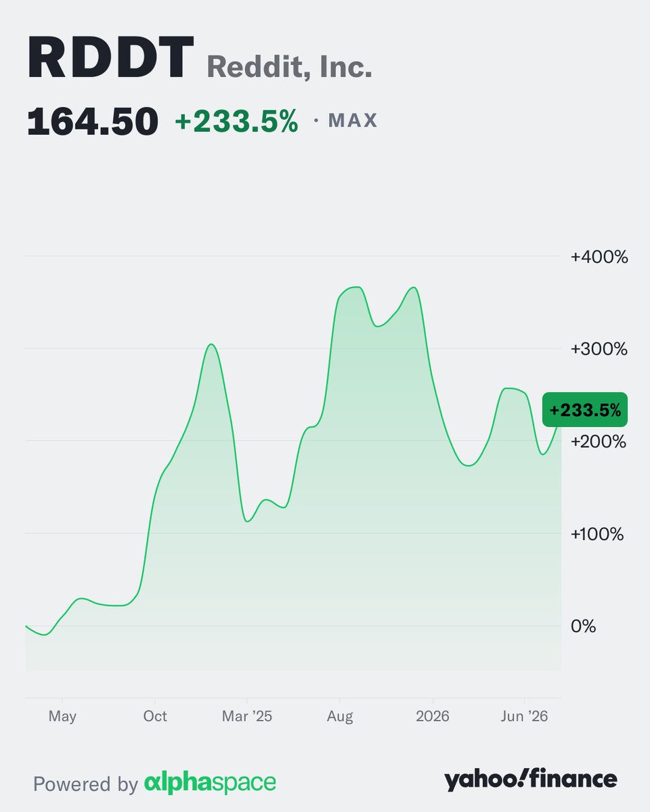Click the +233.5% badge on the chart

[x=585, y=409]
